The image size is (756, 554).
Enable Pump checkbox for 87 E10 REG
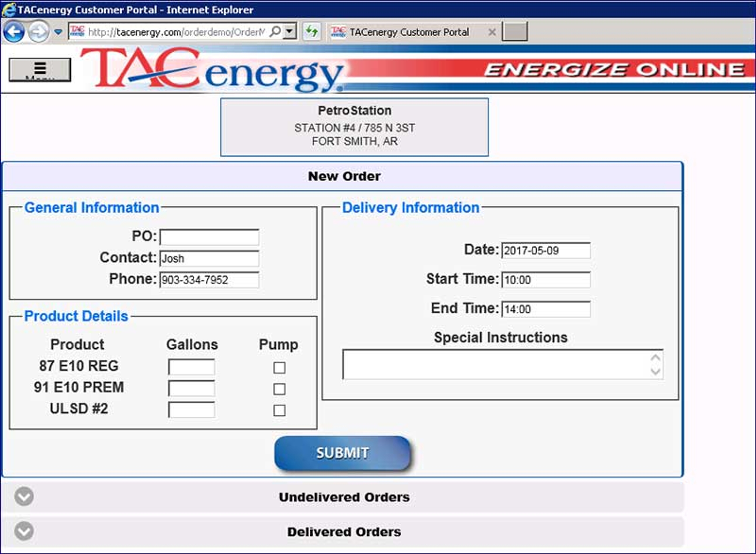tap(279, 367)
